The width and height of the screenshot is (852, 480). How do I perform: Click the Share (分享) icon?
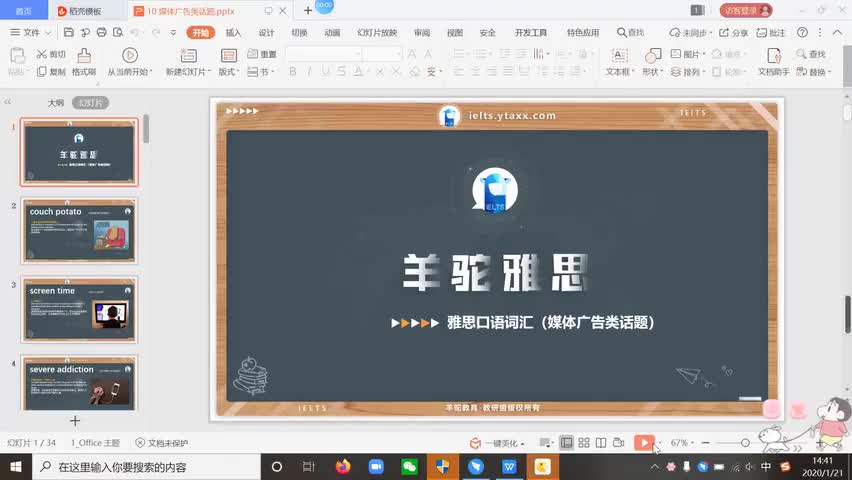[x=724, y=33]
